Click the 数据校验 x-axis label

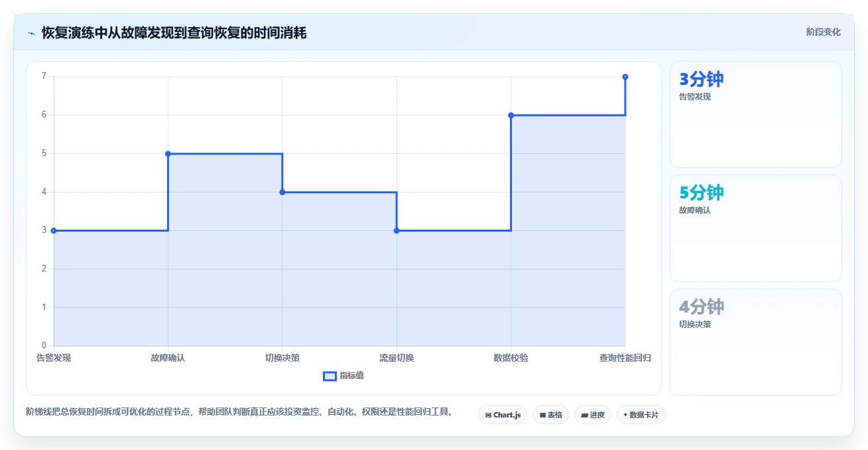511,358
